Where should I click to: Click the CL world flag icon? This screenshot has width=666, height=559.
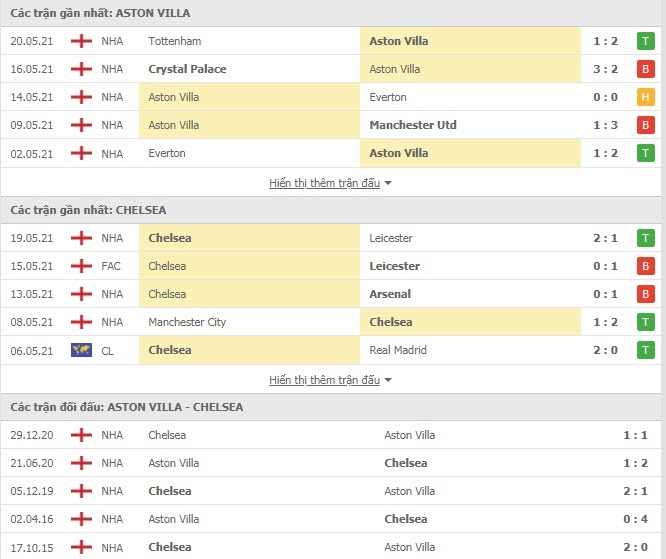[x=81, y=350]
